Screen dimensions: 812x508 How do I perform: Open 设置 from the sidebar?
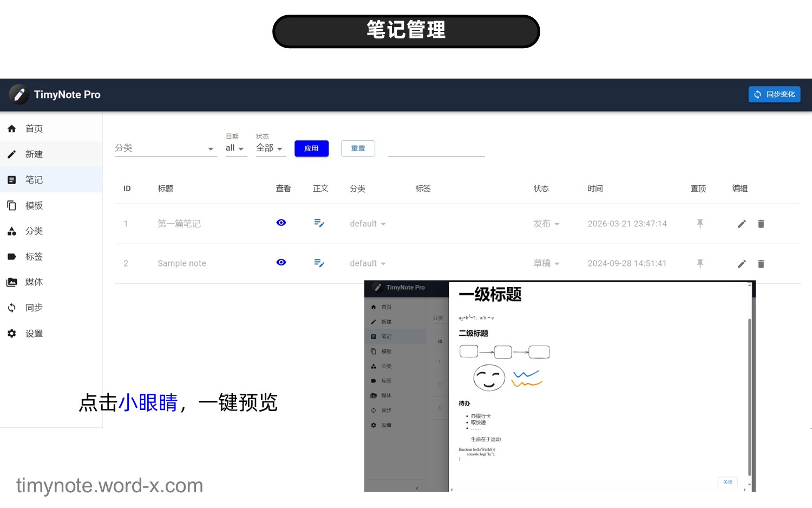tap(34, 334)
